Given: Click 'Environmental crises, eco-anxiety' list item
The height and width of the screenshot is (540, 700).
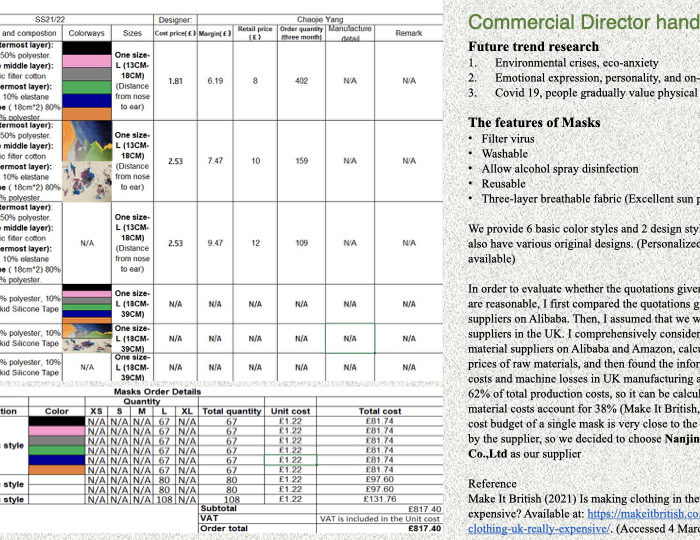Looking at the screenshot, I should pyautogui.click(x=576, y=63).
